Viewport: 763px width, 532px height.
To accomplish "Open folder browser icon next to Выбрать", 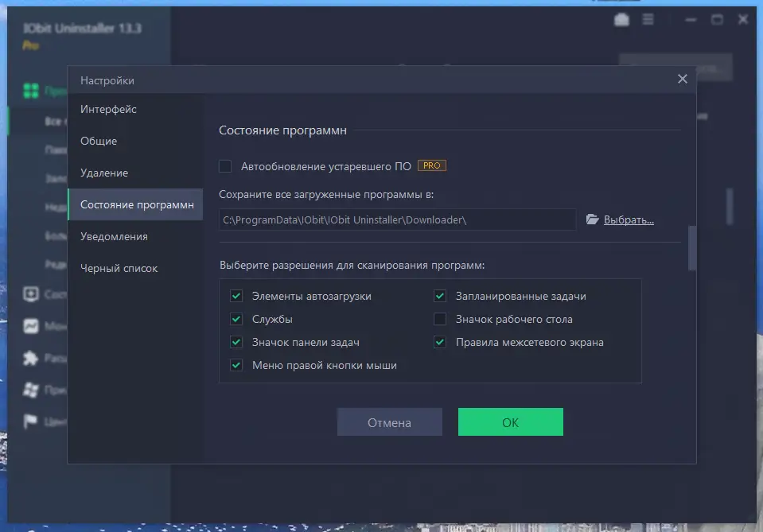I will [593, 219].
